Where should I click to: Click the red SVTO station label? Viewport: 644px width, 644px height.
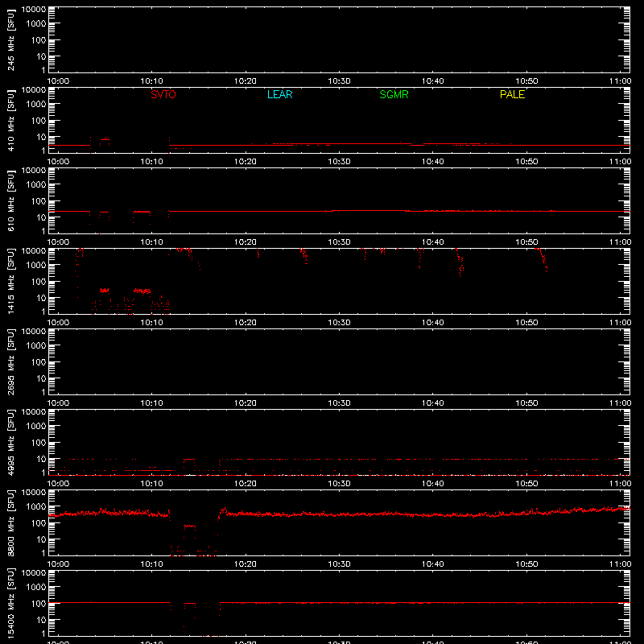pyautogui.click(x=163, y=94)
